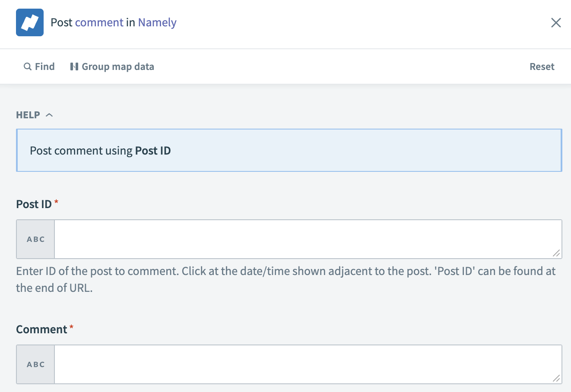The height and width of the screenshot is (392, 571).
Task: Click the Comment field label
Action: 41,329
